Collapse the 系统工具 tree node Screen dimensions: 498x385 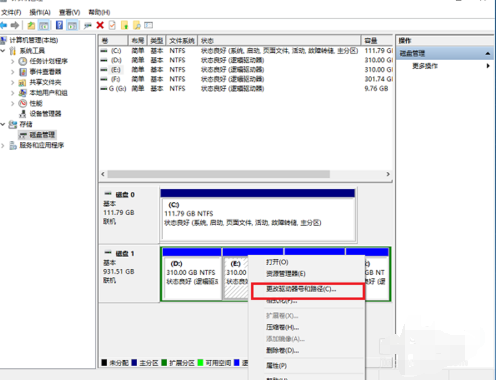pyautogui.click(x=3, y=51)
